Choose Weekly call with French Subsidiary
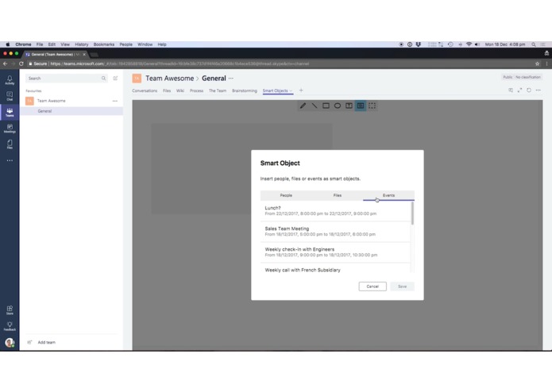The width and height of the screenshot is (552, 392). tap(335, 268)
